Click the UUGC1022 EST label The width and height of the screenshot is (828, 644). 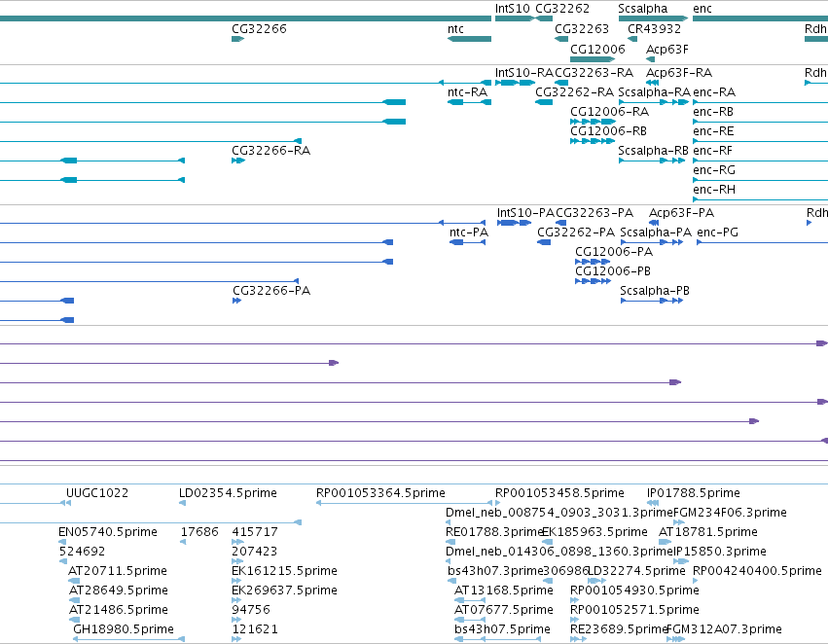click(97, 493)
